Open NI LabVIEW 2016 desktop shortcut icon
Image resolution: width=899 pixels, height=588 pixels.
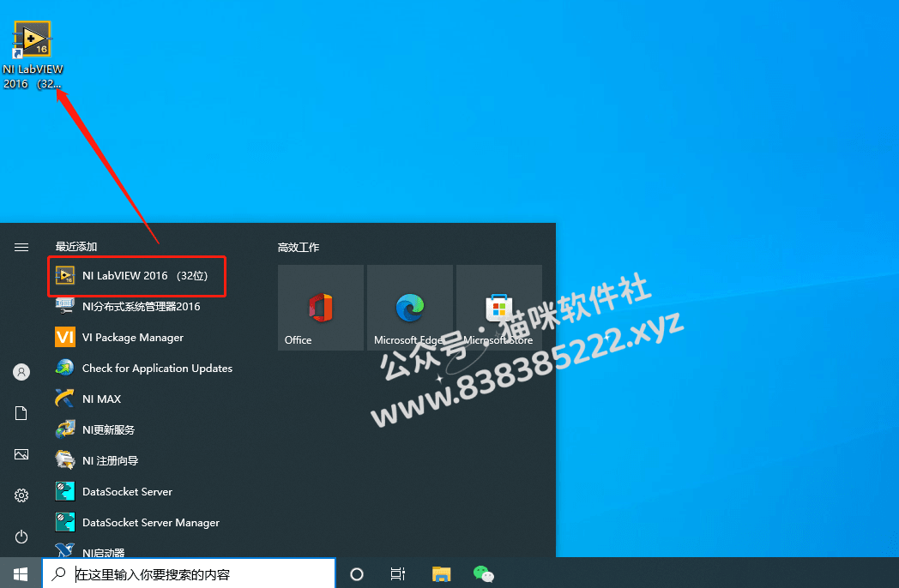(32, 39)
